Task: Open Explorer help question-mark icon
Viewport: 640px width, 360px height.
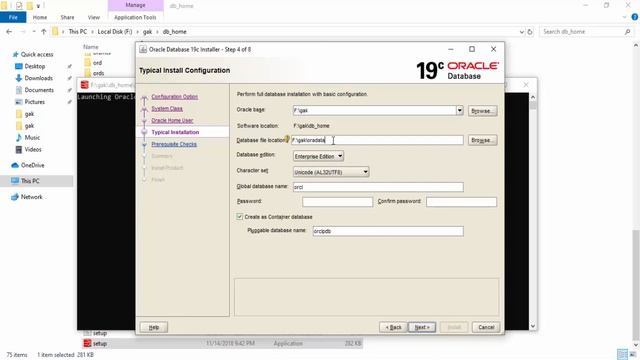Action: (635, 17)
